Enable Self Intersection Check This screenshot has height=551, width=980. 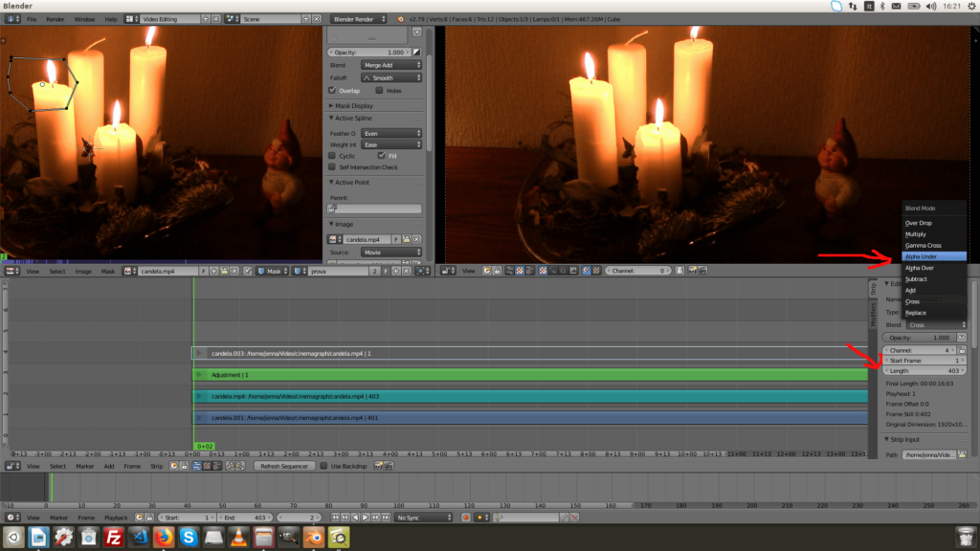(332, 167)
